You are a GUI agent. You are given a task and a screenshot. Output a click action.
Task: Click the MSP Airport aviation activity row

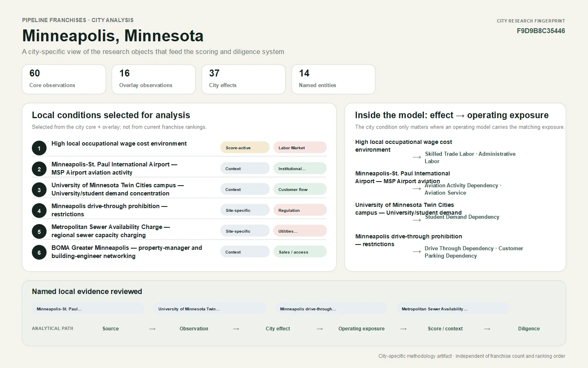[x=114, y=168]
